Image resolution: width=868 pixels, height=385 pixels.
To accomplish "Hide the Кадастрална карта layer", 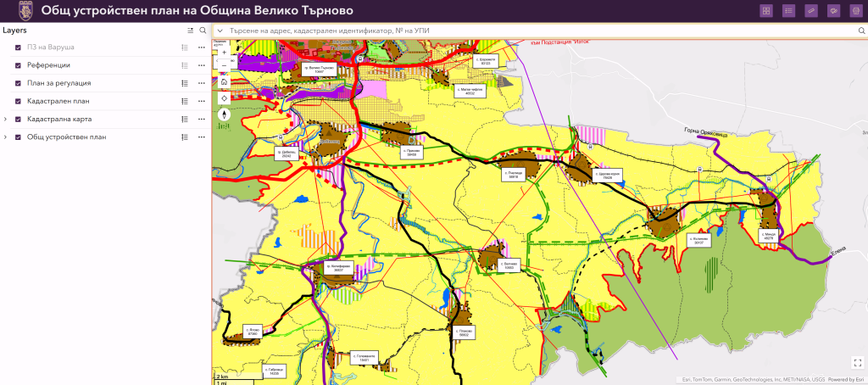I will tap(19, 119).
